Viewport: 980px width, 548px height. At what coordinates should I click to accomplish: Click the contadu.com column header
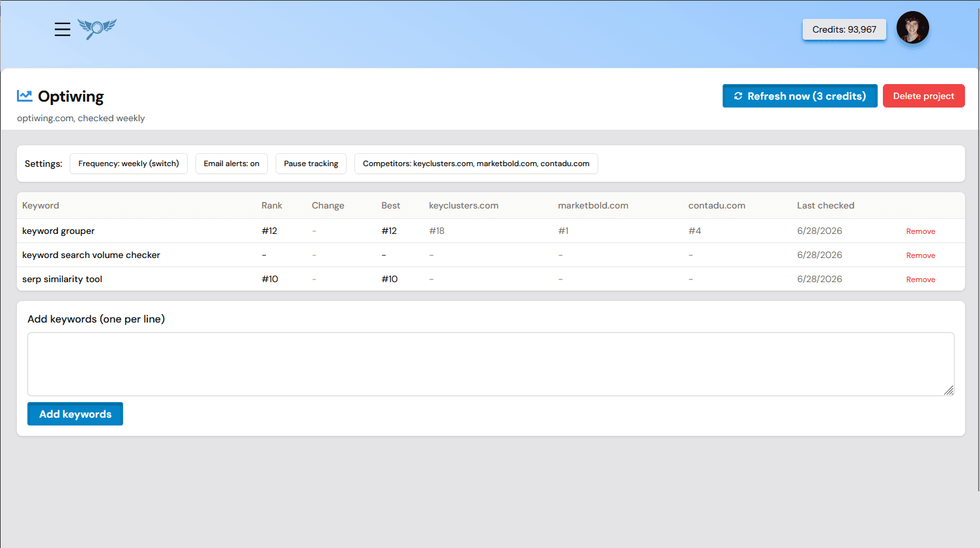click(717, 205)
